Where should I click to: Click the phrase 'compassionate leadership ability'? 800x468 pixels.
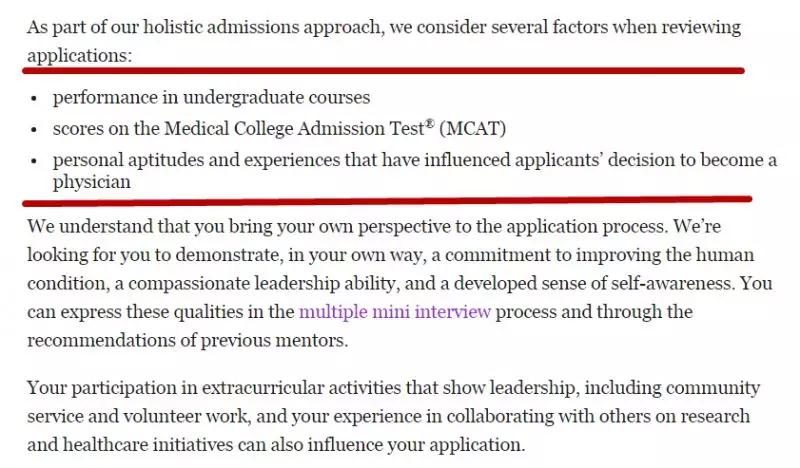point(261,283)
